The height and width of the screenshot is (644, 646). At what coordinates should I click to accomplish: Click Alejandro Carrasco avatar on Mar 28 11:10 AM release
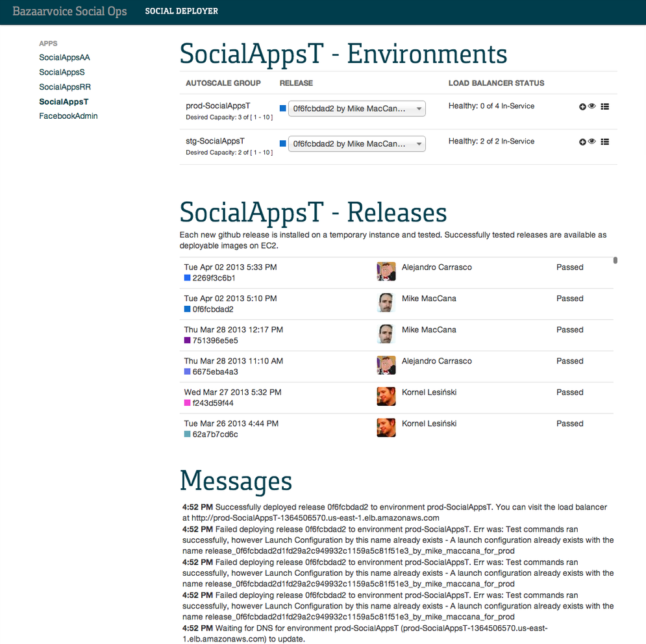click(x=386, y=365)
